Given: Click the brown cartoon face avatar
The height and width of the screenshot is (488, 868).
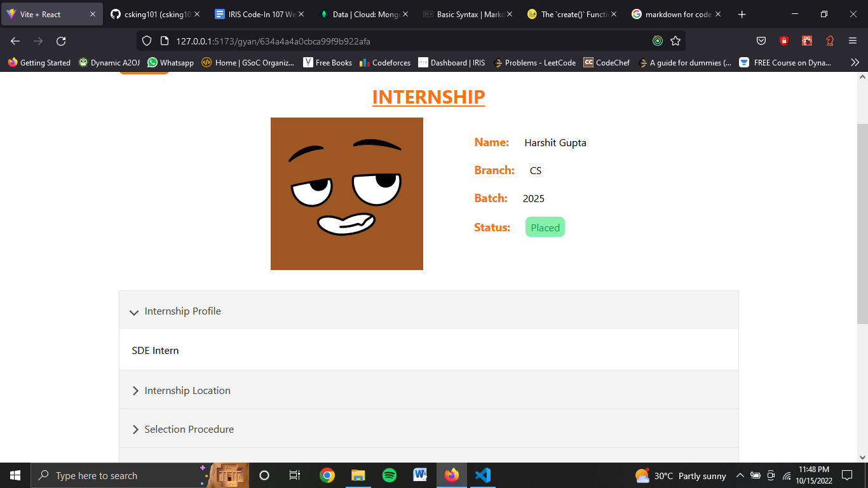Looking at the screenshot, I should (x=347, y=194).
